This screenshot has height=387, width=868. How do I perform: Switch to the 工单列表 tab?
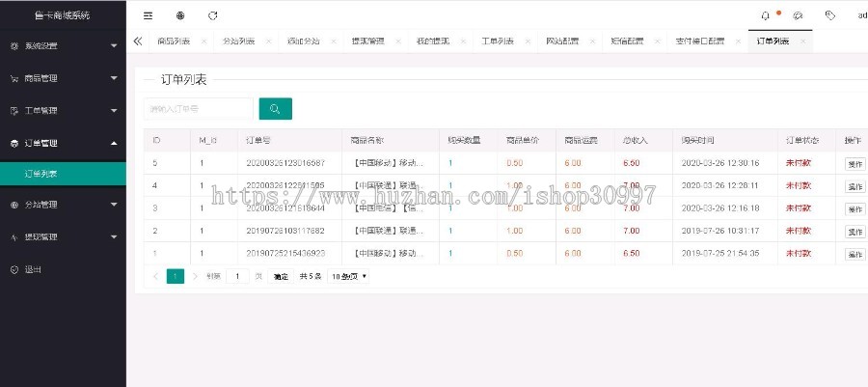pos(498,41)
